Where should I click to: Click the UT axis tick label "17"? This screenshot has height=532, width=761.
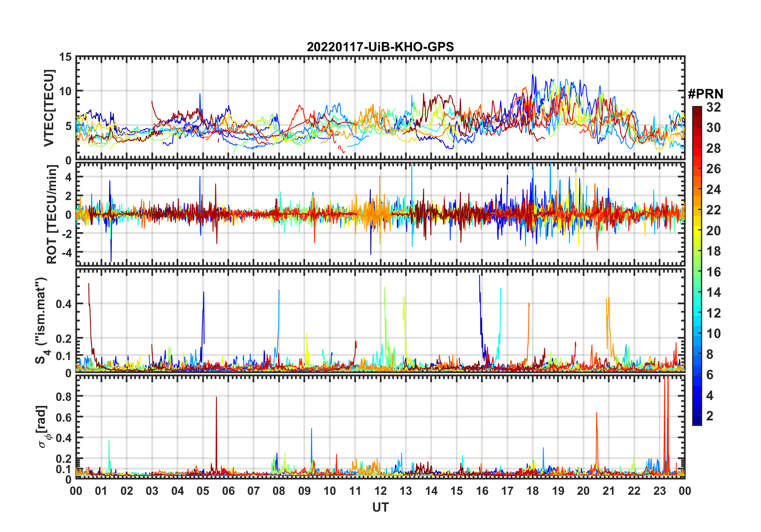click(507, 491)
